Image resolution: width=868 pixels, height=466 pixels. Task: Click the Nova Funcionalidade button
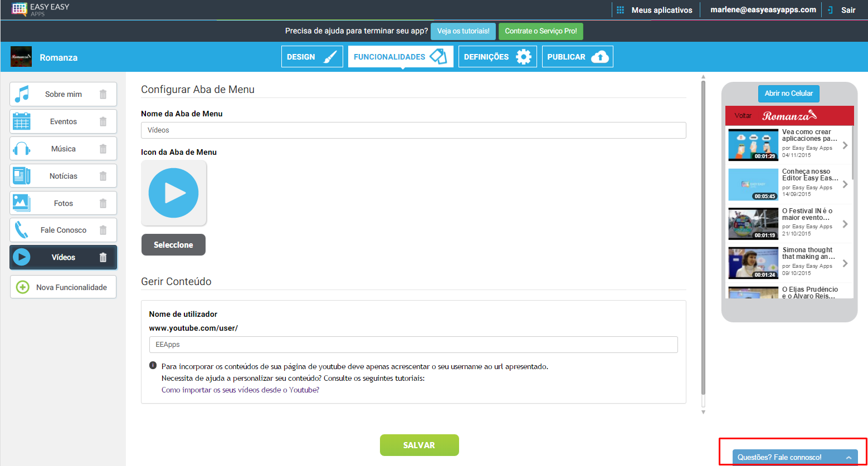tap(63, 287)
